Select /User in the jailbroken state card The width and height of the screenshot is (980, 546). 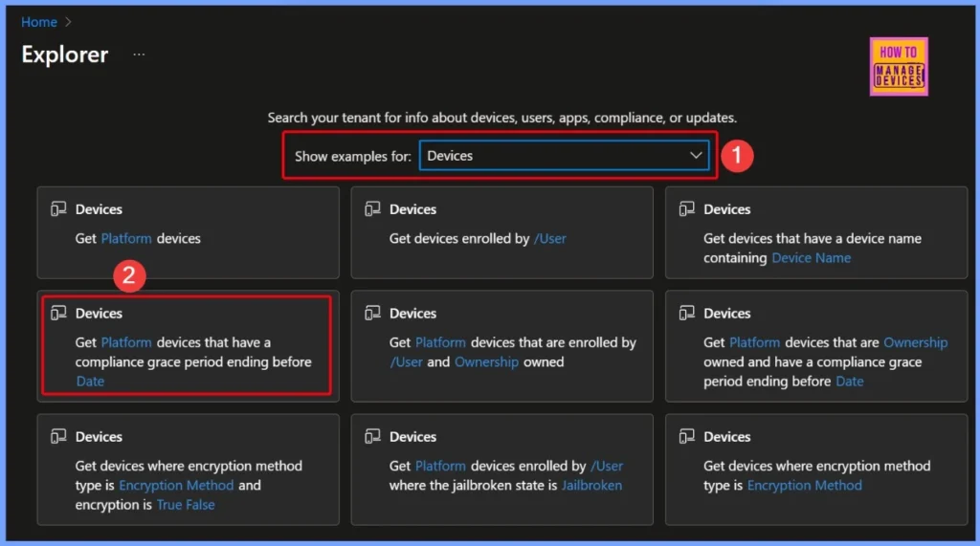click(607, 466)
